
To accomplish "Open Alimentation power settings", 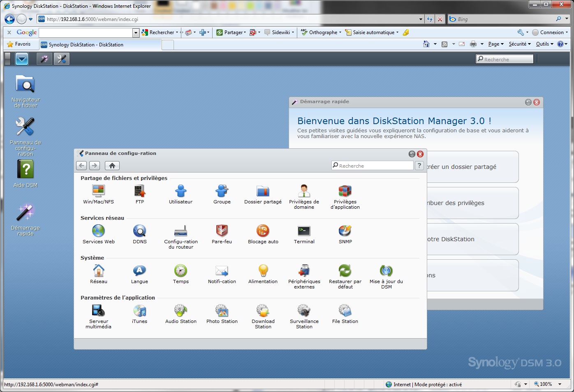I will (x=263, y=274).
